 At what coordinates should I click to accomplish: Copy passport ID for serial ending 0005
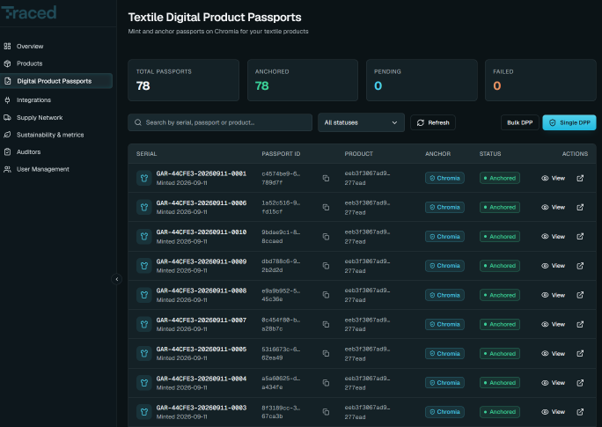coord(326,354)
